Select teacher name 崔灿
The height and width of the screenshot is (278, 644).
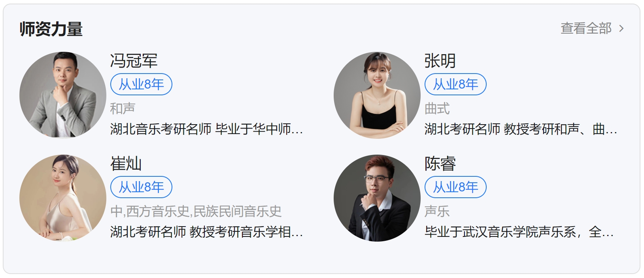pos(126,164)
